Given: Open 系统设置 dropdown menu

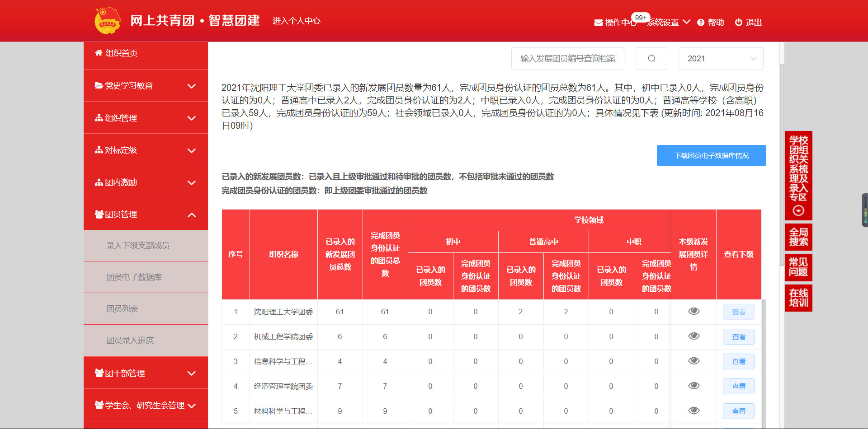Looking at the screenshot, I should [x=669, y=22].
